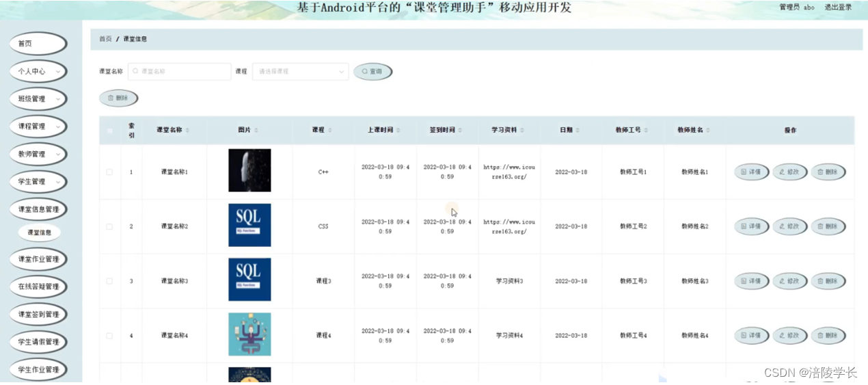Expand the 个人中心 sidebar menu

[38, 71]
